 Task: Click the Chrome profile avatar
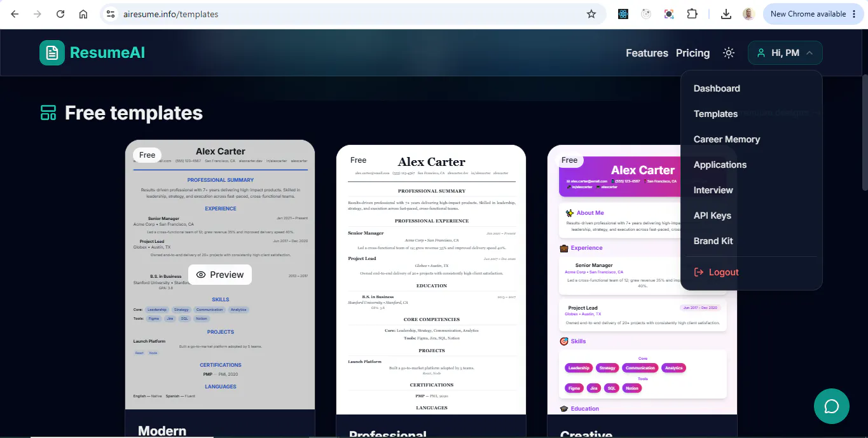point(749,14)
